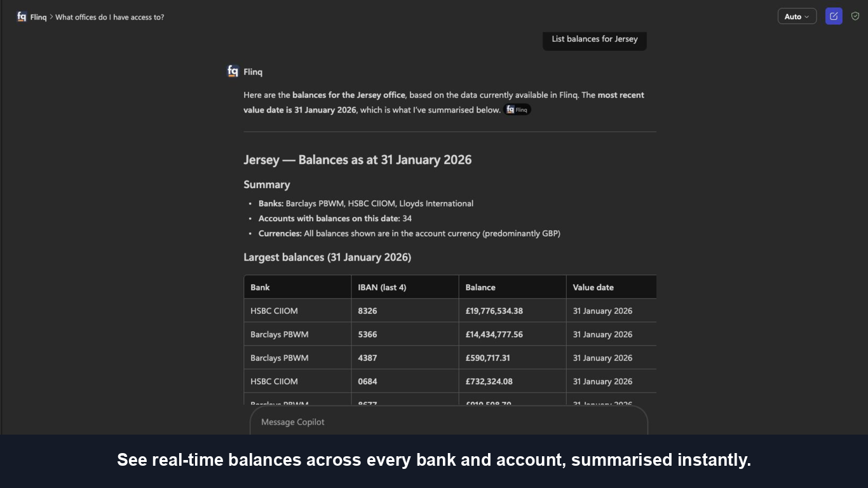The width and height of the screenshot is (868, 488).
Task: Open the shield checkmark security icon
Action: coord(855,17)
